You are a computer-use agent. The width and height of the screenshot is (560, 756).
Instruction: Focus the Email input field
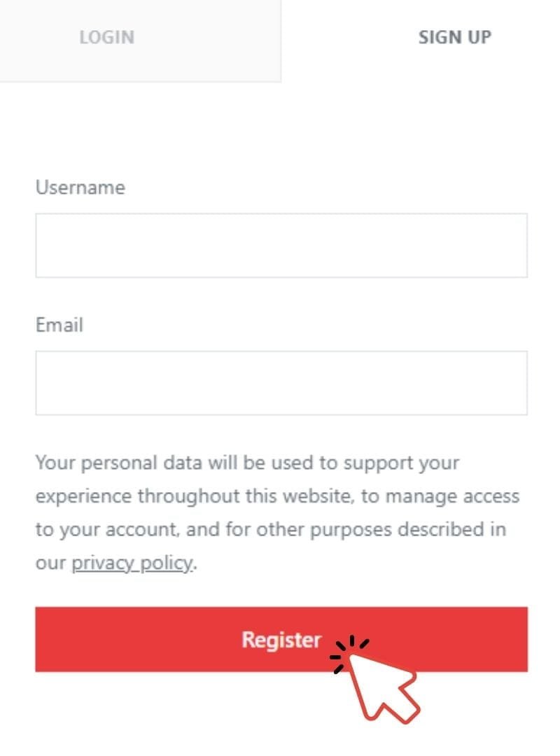click(x=281, y=383)
